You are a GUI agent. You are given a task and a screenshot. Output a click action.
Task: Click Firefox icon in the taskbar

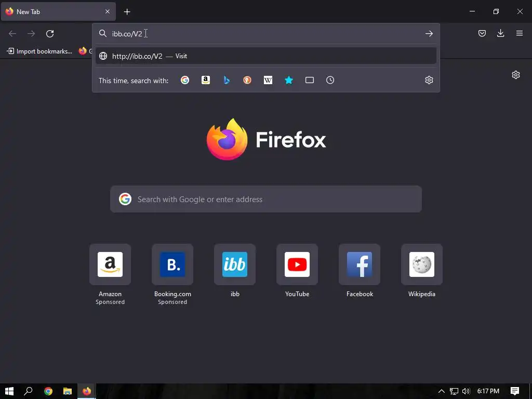(x=87, y=391)
